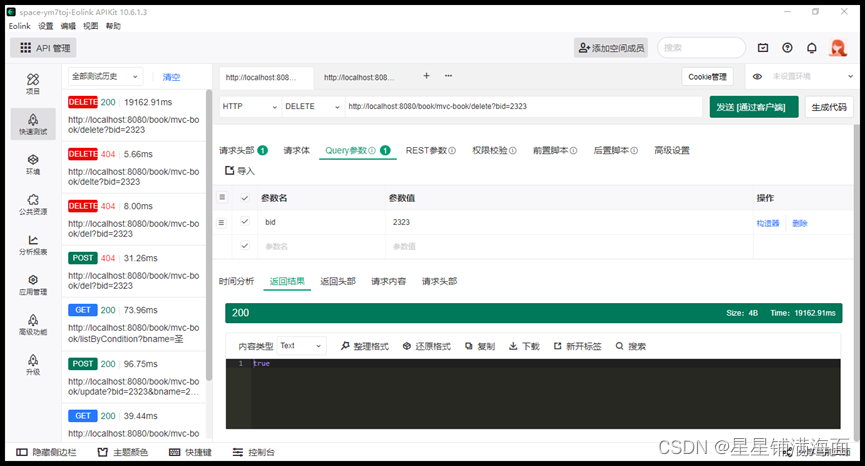
Task: Open the 应用管理 sidebar section
Action: [33, 285]
